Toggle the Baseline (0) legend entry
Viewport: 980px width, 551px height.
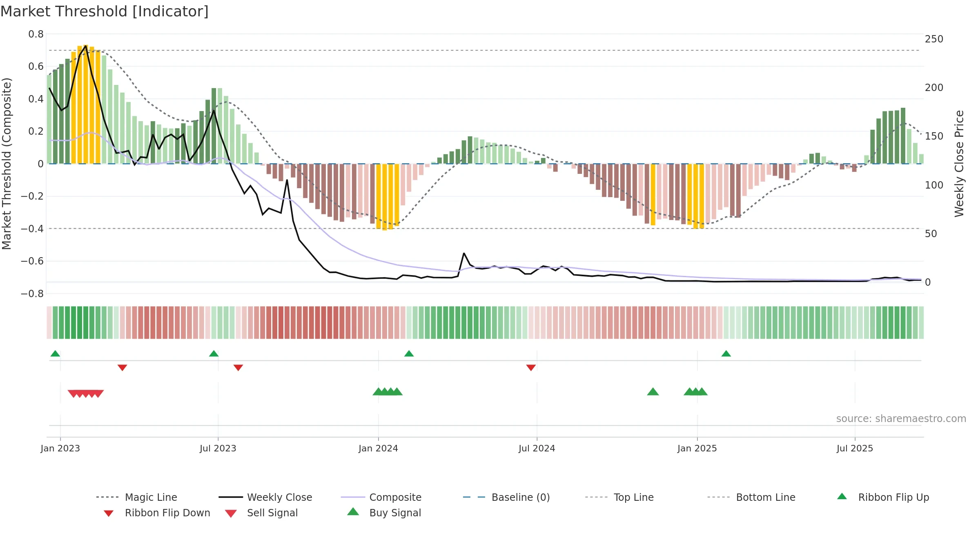tap(507, 497)
